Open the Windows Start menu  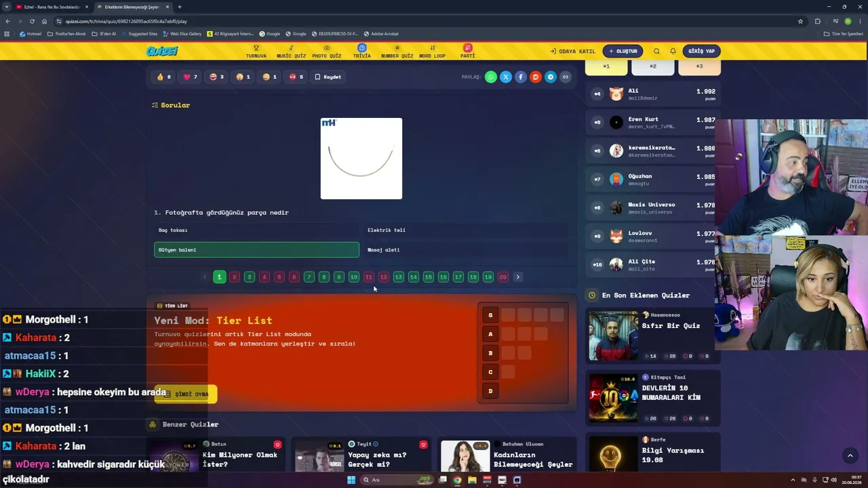pyautogui.click(x=351, y=480)
